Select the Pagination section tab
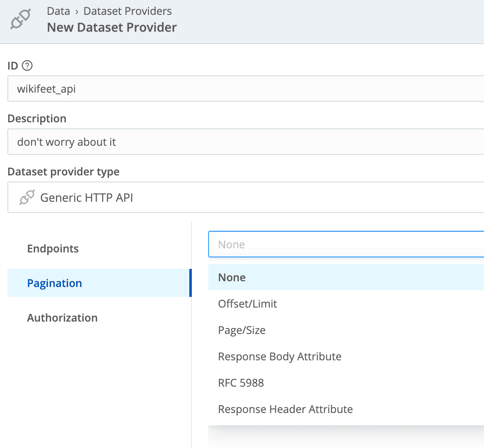Viewport: 484px width, 448px height. pyautogui.click(x=54, y=283)
